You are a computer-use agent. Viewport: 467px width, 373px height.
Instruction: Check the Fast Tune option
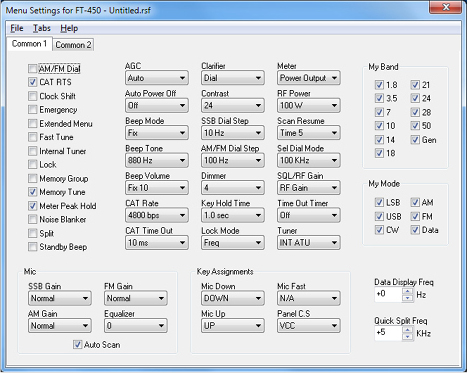(32, 137)
